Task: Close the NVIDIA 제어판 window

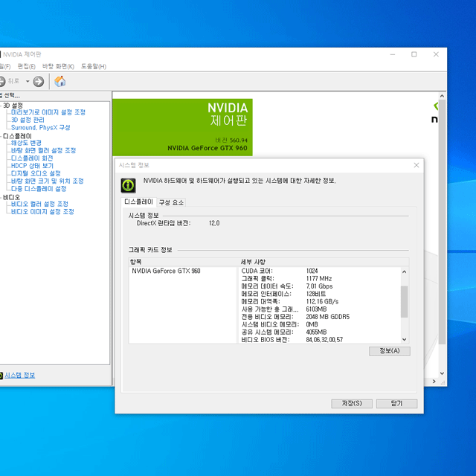Action: tap(436, 54)
